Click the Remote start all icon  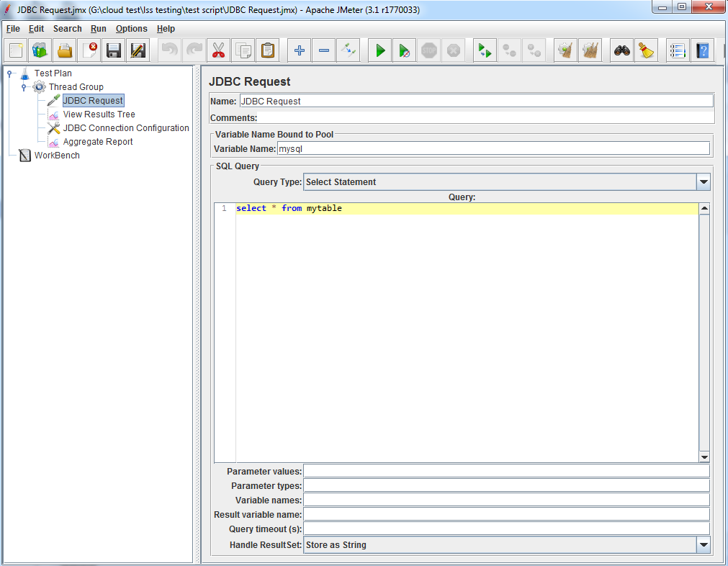(x=485, y=50)
